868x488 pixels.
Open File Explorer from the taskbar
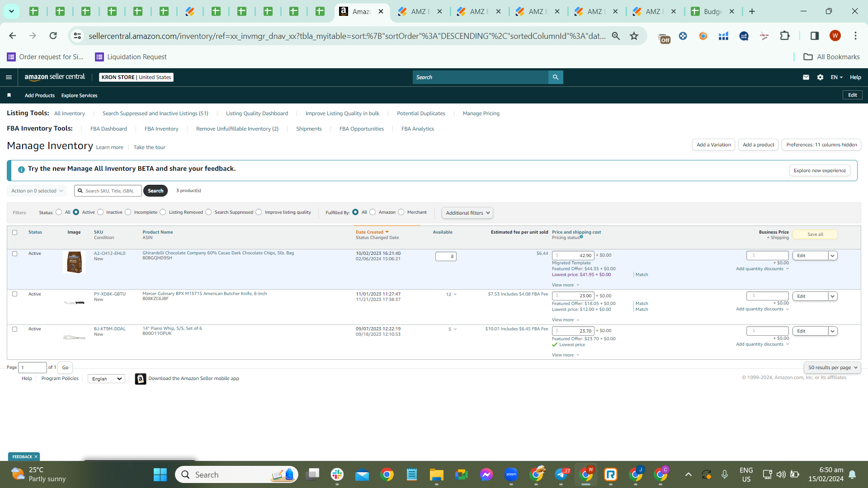pos(437,474)
